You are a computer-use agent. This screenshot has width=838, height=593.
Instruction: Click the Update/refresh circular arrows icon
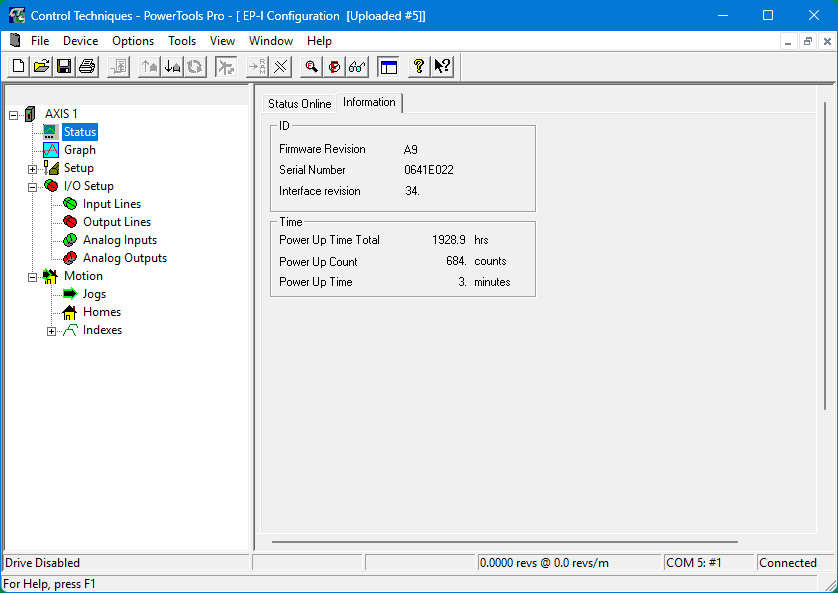tap(196, 67)
